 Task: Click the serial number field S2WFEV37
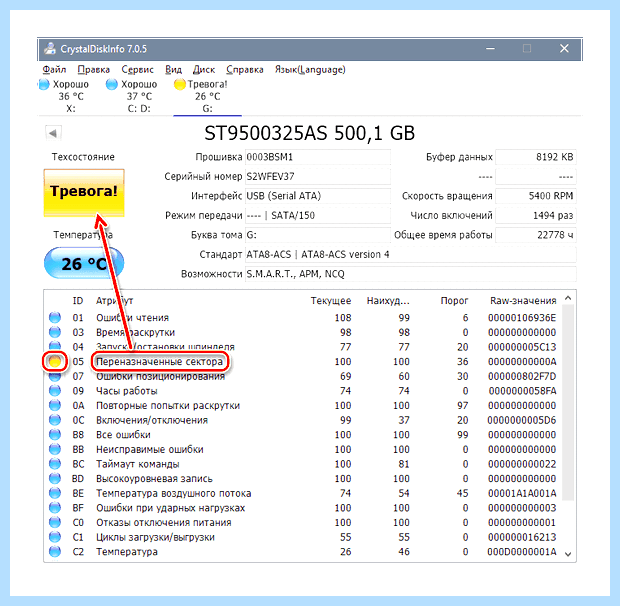(x=318, y=176)
